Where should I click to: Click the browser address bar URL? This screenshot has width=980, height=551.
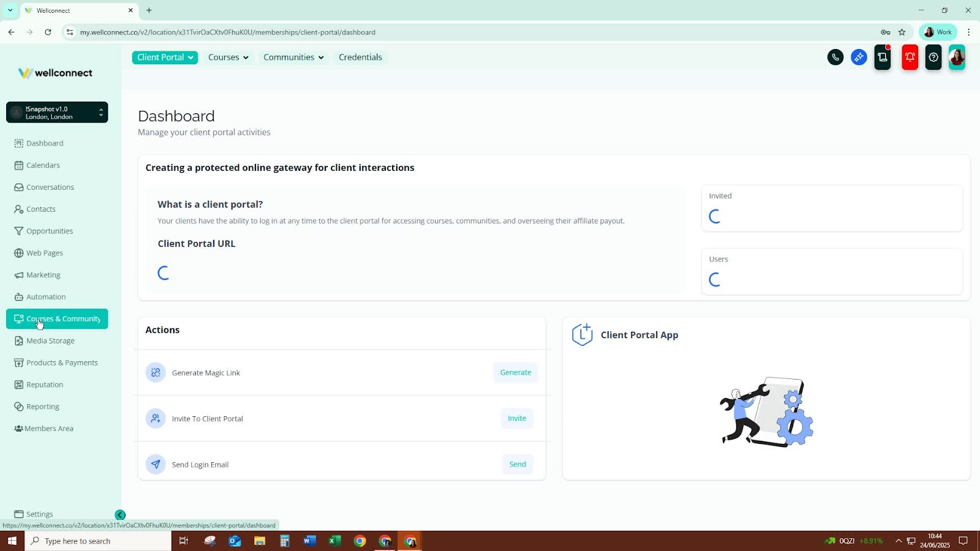(228, 32)
